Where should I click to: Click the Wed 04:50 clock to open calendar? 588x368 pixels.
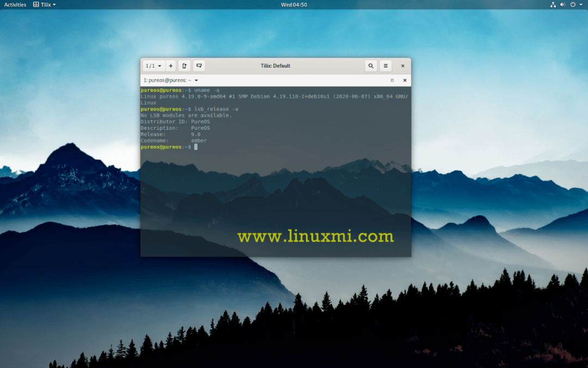(x=294, y=4)
